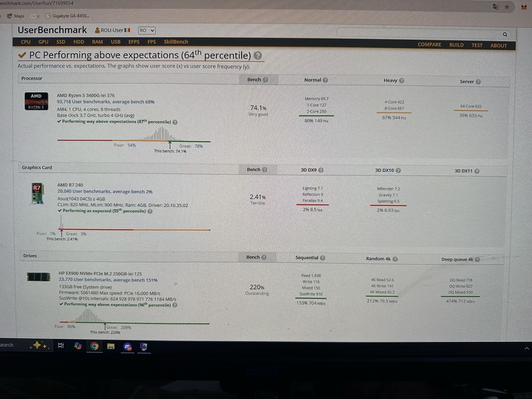Screen dimensions: 532x399
Task: Open the RO language dropdown
Action: [x=147, y=31]
